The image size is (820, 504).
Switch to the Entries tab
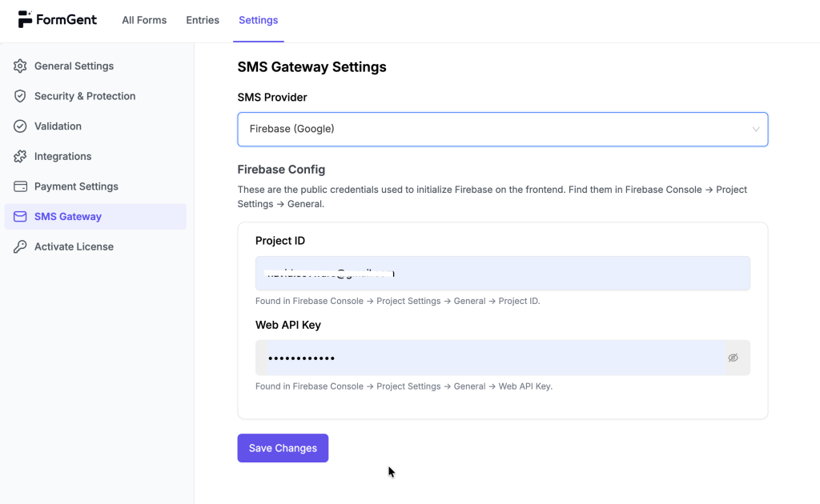[203, 20]
